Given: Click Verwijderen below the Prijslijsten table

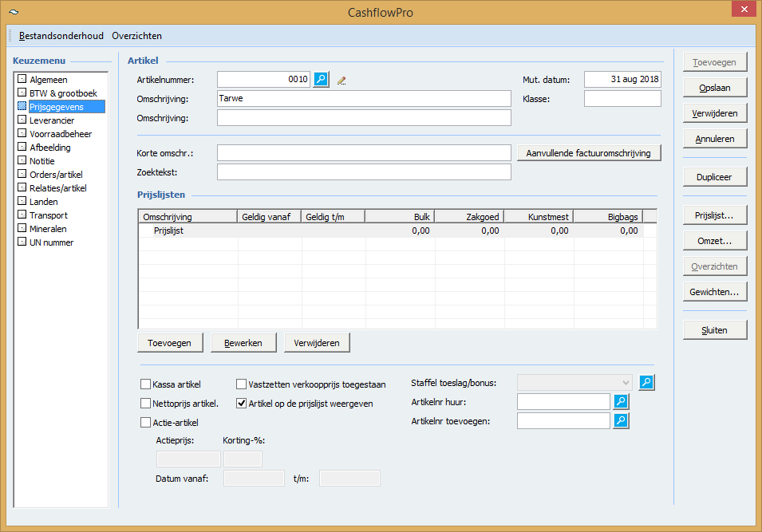Looking at the screenshot, I should (x=317, y=343).
